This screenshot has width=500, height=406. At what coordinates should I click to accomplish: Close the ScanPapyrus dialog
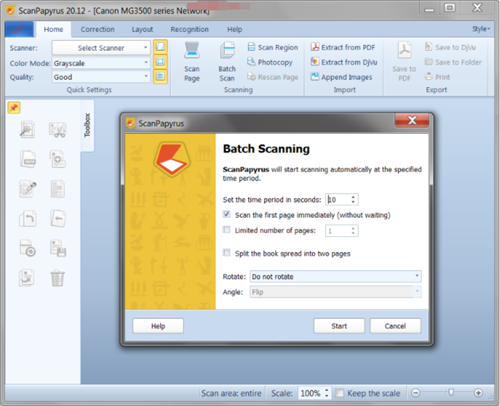[x=412, y=120]
